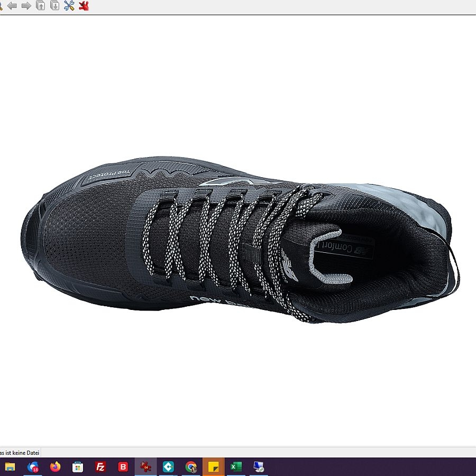476x476 pixels.
Task: Switch to Excel in the taskbar
Action: click(x=236, y=466)
